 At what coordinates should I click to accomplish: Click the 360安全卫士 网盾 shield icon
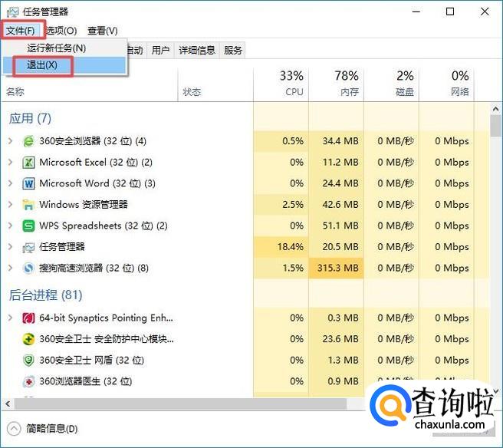[x=28, y=361]
